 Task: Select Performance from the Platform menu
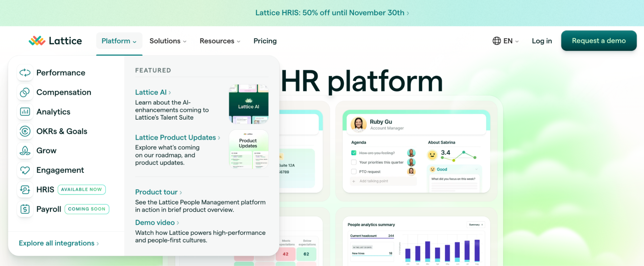tap(61, 73)
